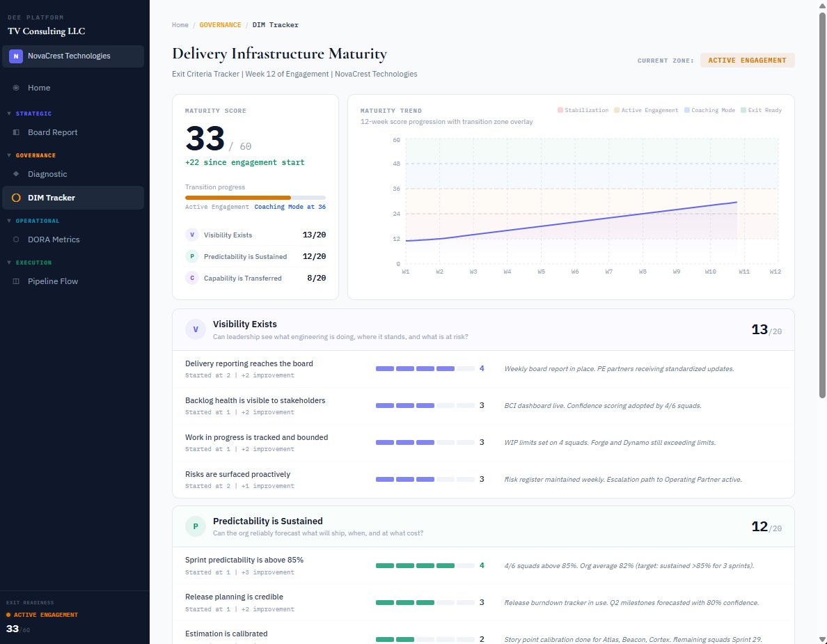Click the Stabilization legend swatch
Viewport: 827px width, 644px height.
point(560,110)
